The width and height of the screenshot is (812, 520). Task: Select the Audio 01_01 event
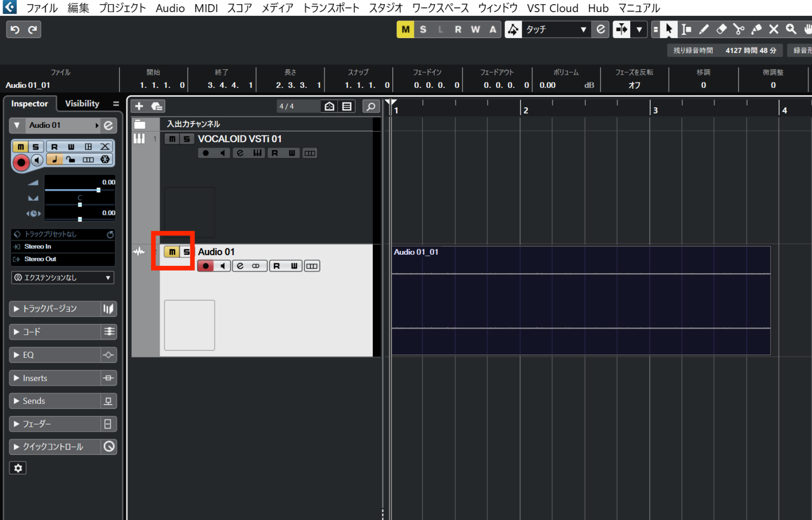click(582, 299)
